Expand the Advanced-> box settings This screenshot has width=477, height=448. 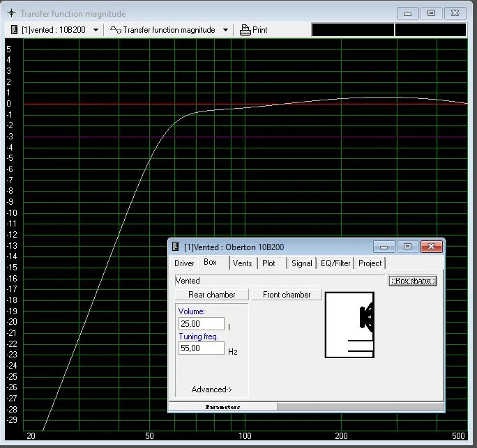tap(211, 389)
